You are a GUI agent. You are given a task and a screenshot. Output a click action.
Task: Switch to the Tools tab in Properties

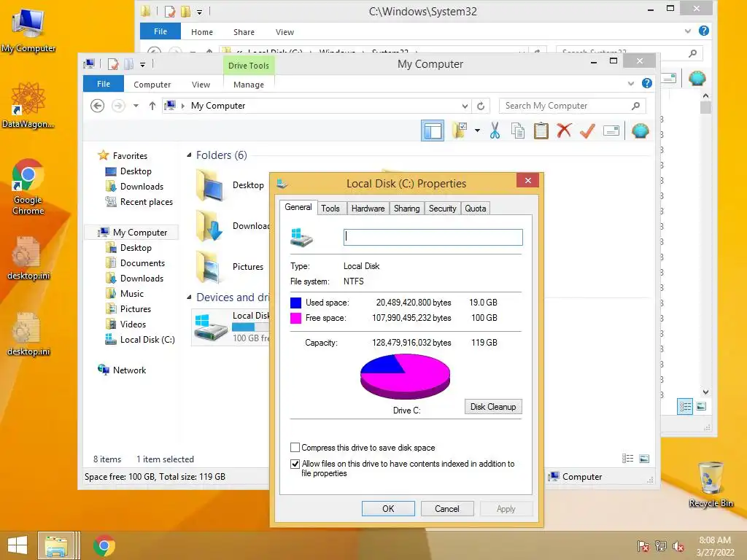point(330,209)
